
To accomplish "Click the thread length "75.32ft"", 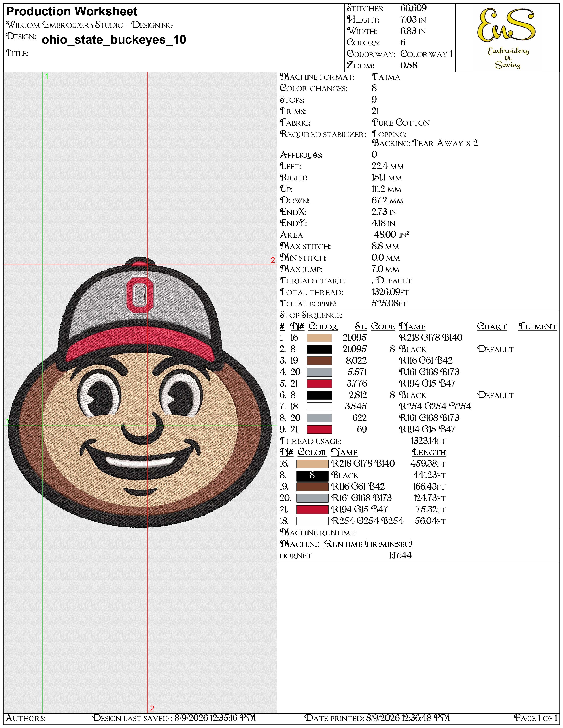I will click(x=431, y=510).
